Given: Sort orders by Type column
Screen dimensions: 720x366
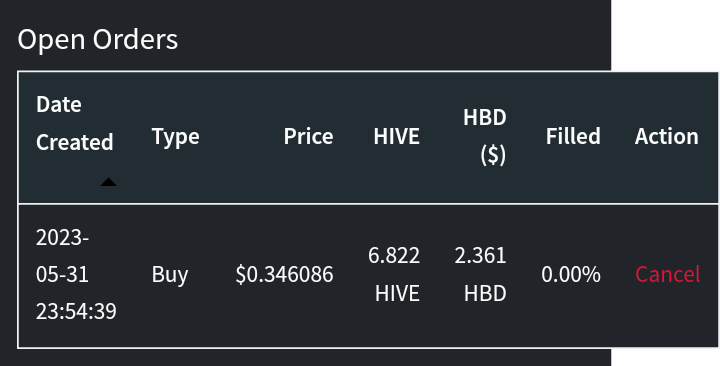Looking at the screenshot, I should [x=175, y=137].
